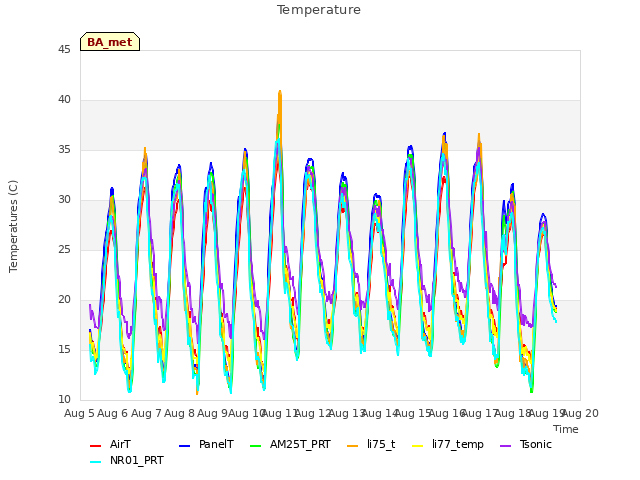
Task: Click the 10 y-axis tick label
Action: [x=64, y=400]
